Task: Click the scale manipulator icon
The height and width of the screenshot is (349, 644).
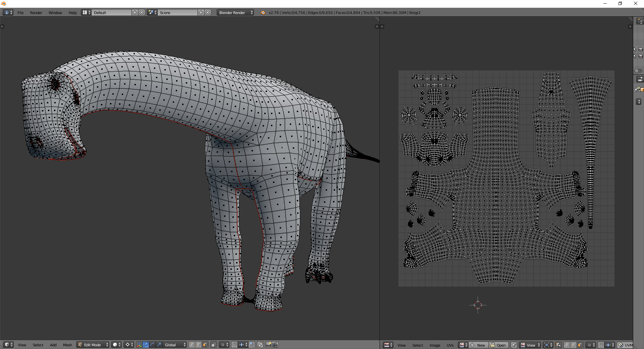Action: (159, 345)
